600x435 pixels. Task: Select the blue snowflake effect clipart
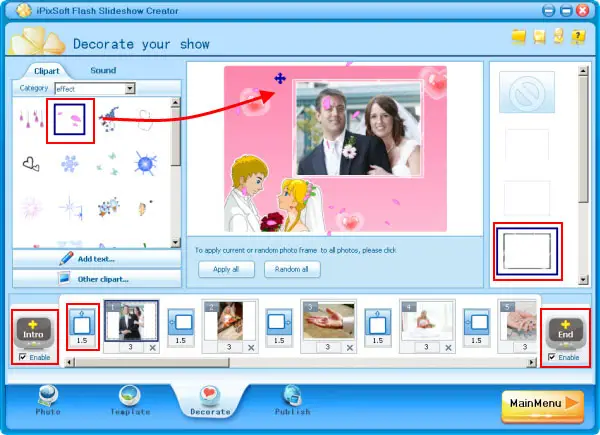[x=70, y=164]
